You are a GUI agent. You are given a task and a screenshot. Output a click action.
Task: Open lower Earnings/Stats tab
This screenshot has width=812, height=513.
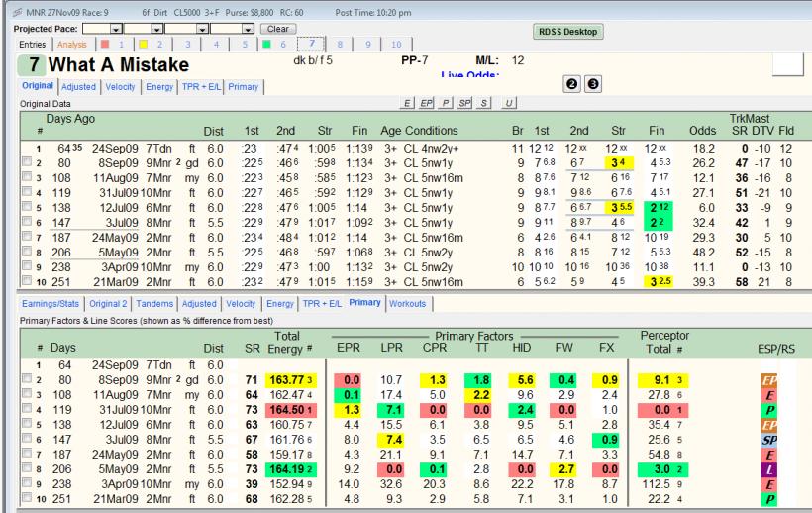click(51, 304)
